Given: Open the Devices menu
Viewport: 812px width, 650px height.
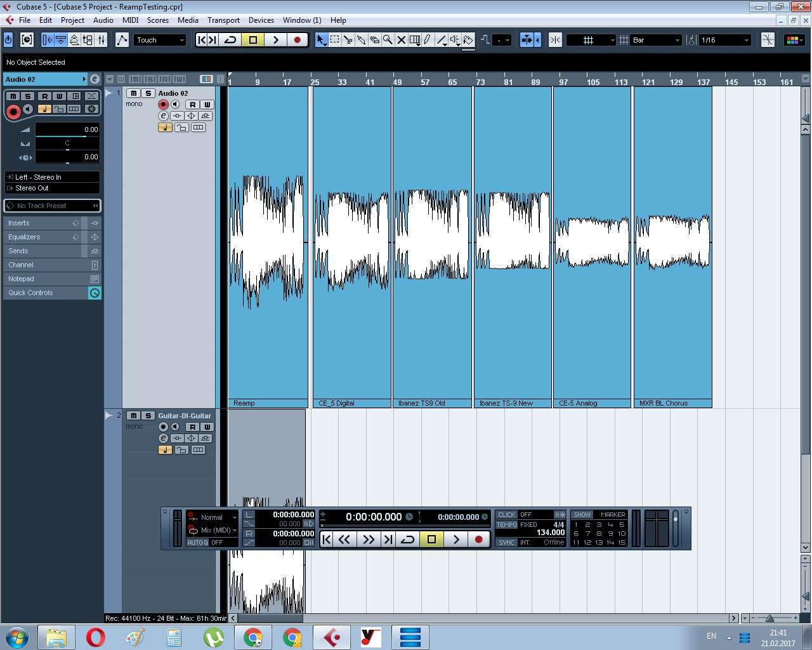Looking at the screenshot, I should pos(261,20).
